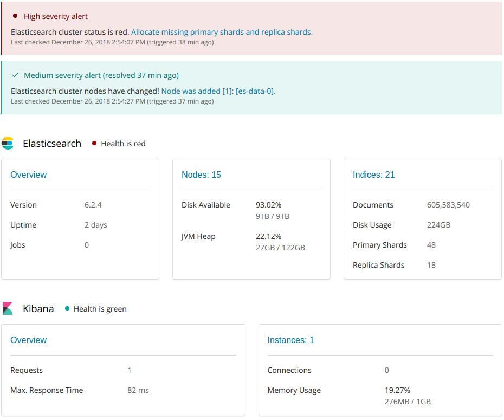Viewport: 504px width, 420px height.
Task: Click the Elasticsearch logo icon
Action: (x=8, y=143)
